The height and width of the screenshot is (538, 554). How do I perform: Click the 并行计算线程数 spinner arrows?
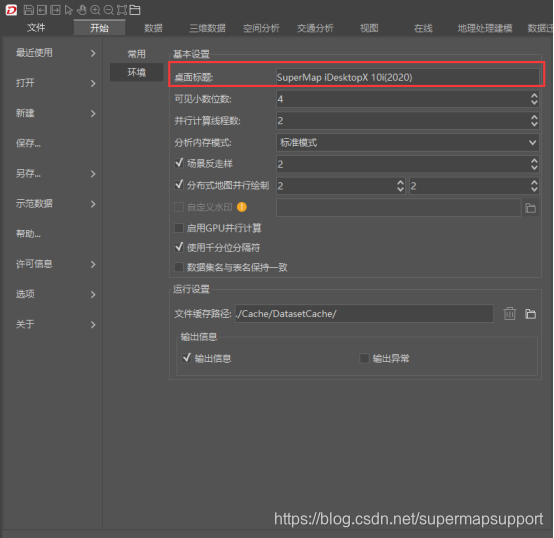coord(534,121)
